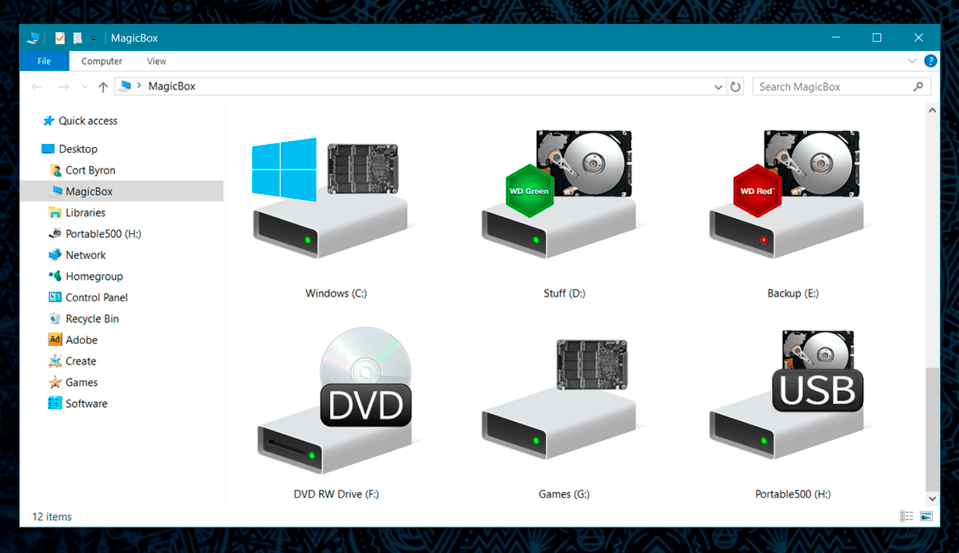Select the Cort Byron tree label
Viewport: 959px width, 553px height.
(x=91, y=170)
